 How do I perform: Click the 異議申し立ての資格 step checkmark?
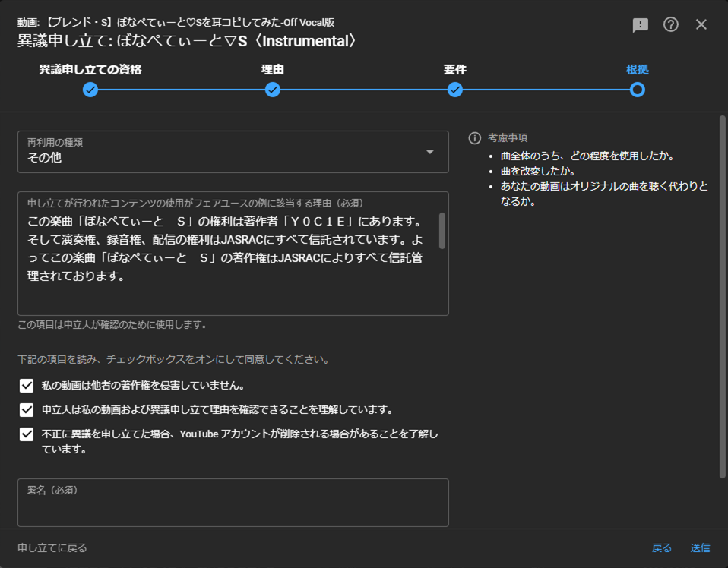[x=90, y=90]
